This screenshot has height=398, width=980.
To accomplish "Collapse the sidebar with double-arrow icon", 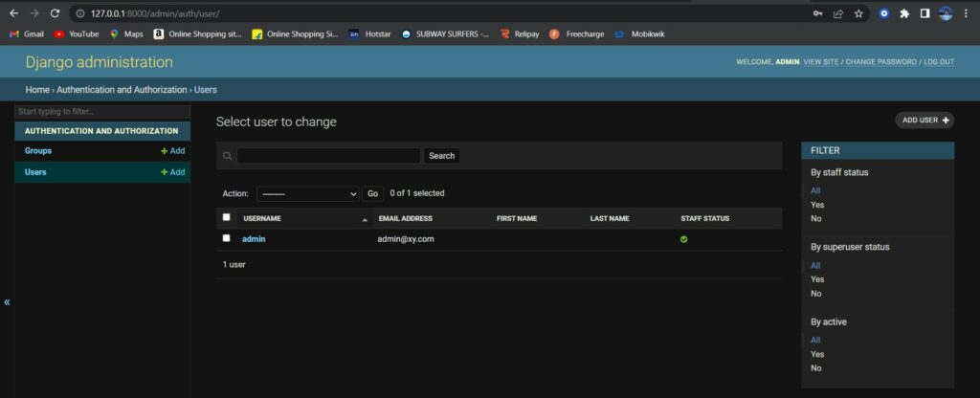I will pos(7,302).
